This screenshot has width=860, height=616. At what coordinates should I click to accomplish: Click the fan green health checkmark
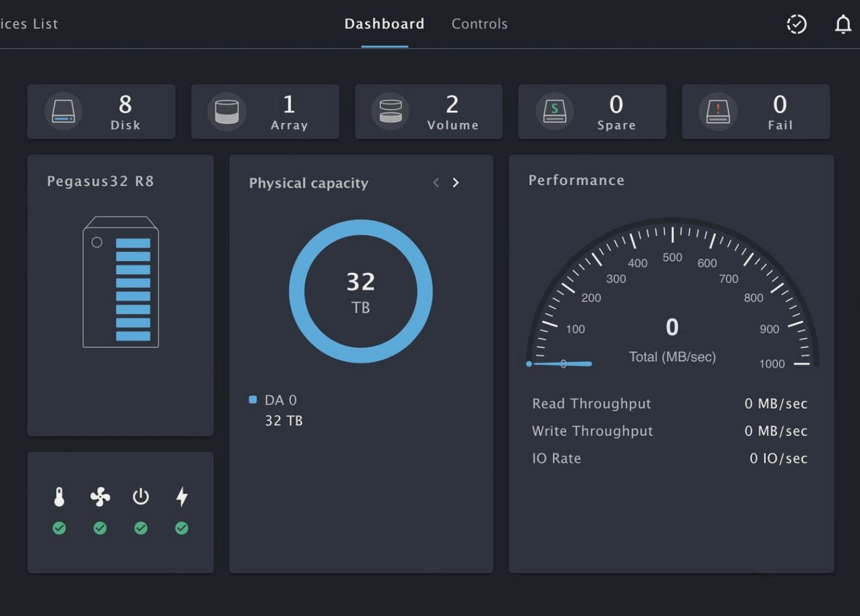coord(100,527)
